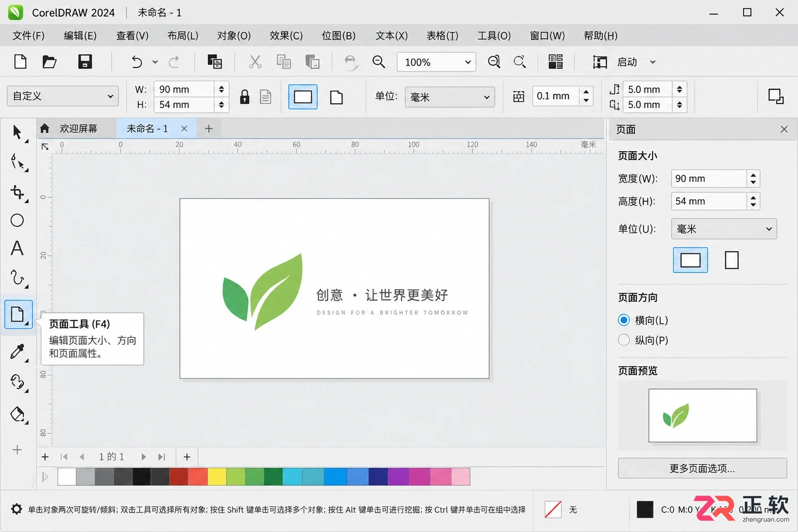
Task: Select the 横向(L) landscape radio button
Action: pyautogui.click(x=624, y=320)
